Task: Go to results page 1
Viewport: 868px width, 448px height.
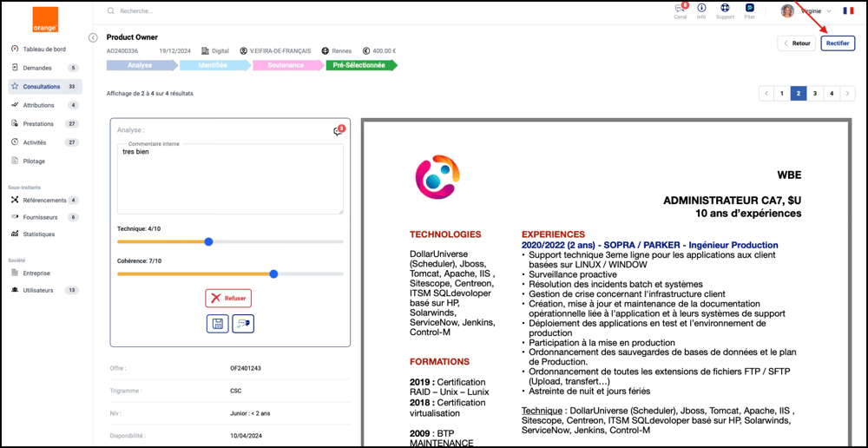Action: pyautogui.click(x=782, y=94)
